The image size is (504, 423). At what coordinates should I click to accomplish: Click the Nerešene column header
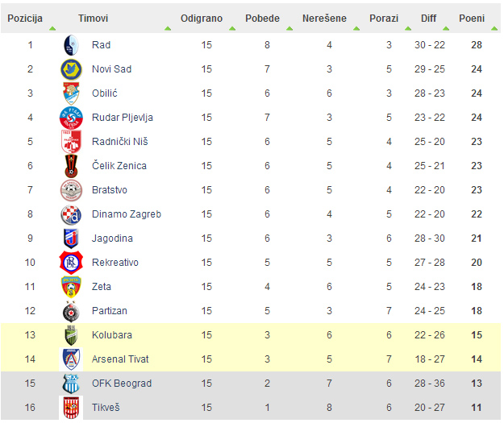[324, 19]
